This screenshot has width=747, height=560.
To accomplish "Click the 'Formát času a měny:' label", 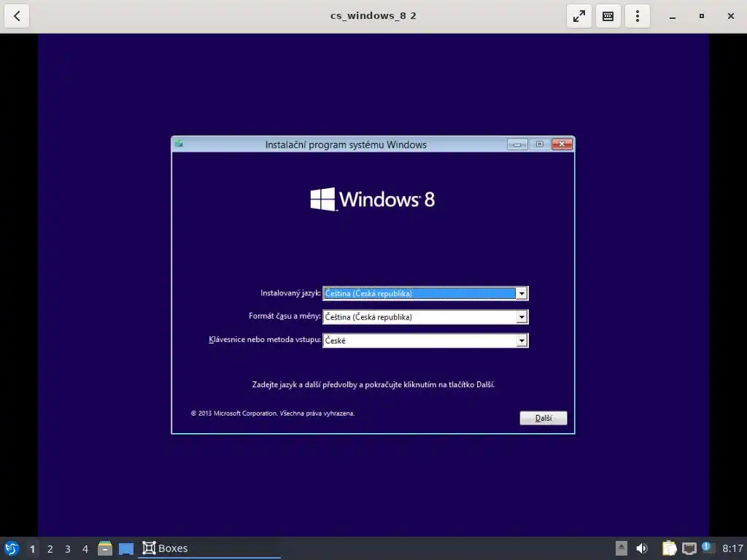I will [x=285, y=316].
